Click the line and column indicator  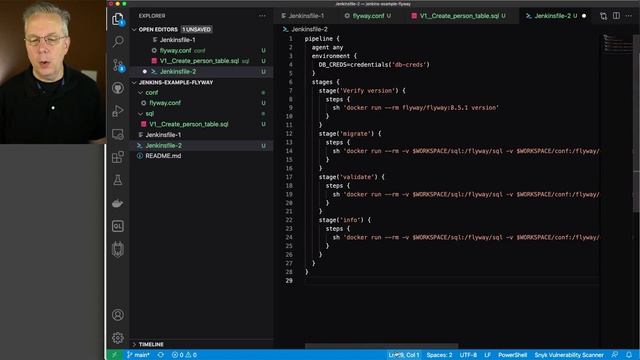tap(404, 355)
